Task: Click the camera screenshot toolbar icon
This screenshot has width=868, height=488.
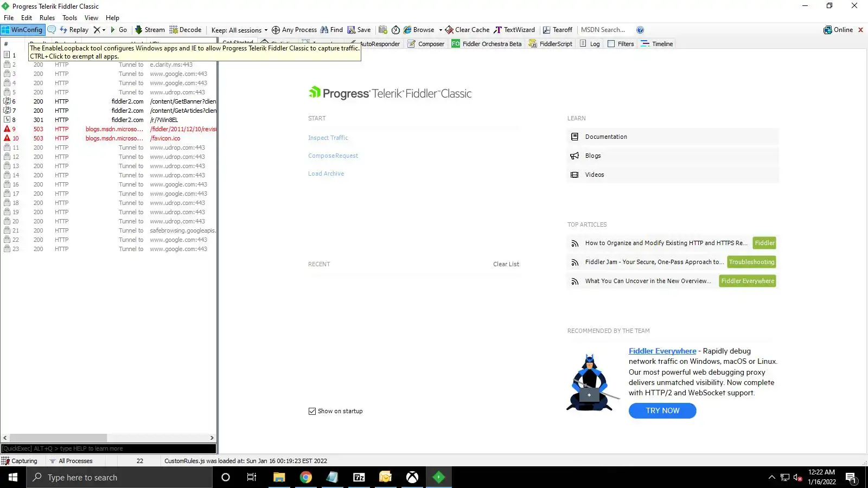Action: point(383,30)
